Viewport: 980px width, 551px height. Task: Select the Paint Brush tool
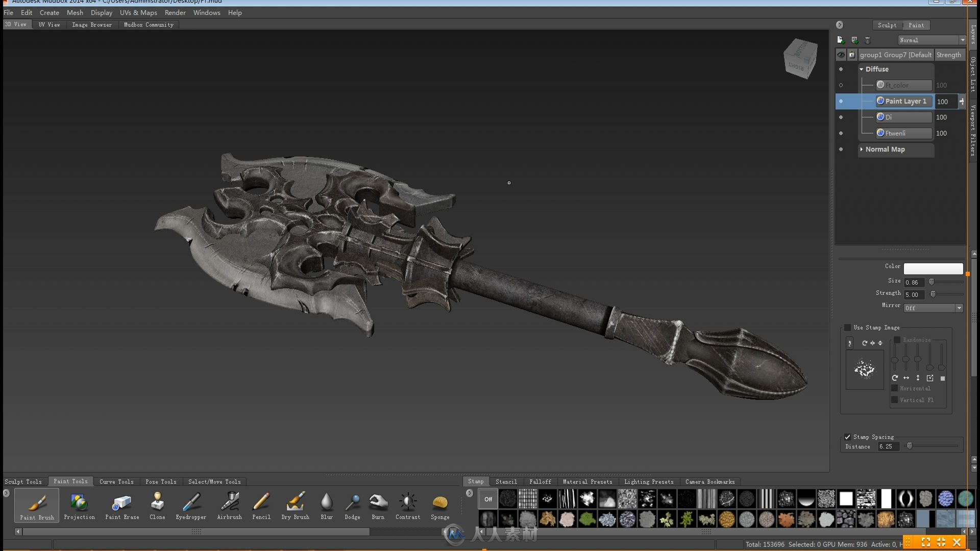37,505
